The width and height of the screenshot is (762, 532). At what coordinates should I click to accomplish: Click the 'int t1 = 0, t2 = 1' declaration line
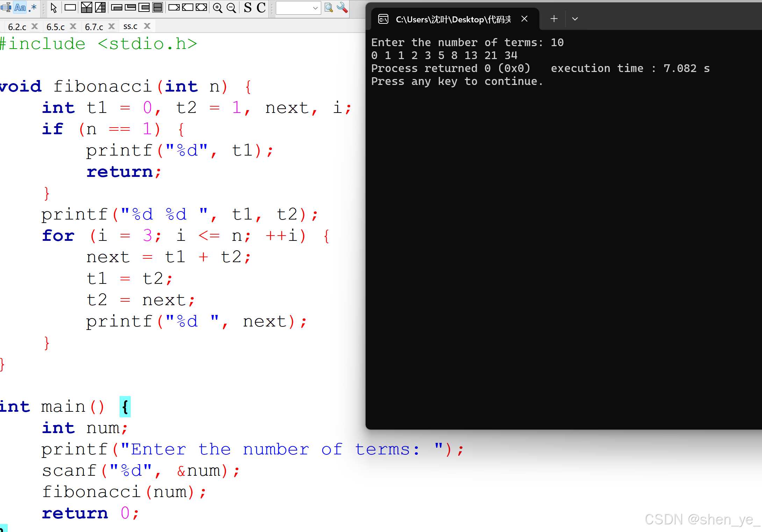197,108
